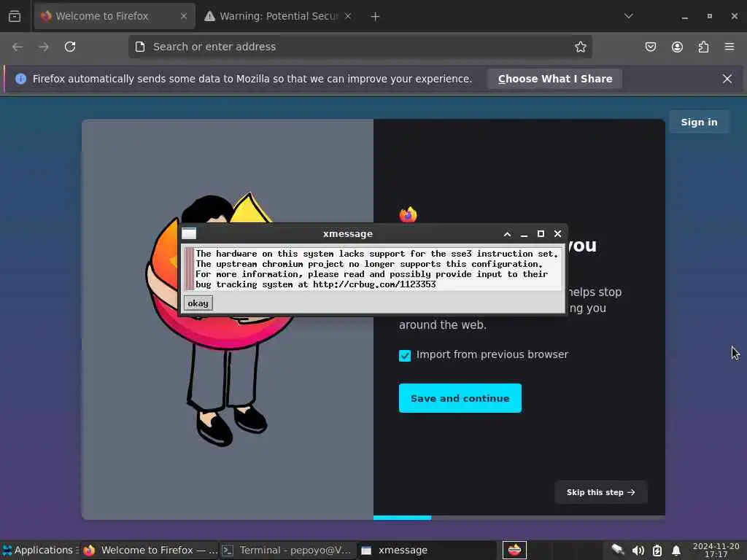Screen dimensions: 747x560
Task: Switch to the Welcome to Firefox tab
Action: point(115,16)
